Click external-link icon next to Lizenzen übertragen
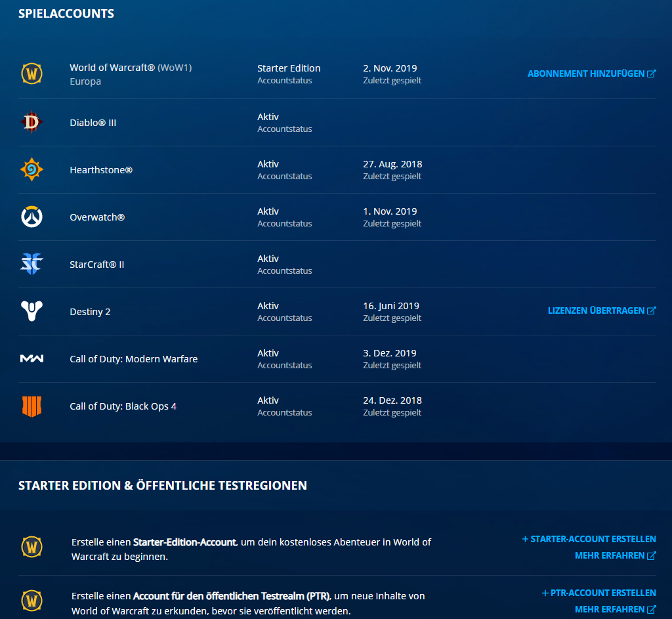This screenshot has width=672, height=619. pyautogui.click(x=652, y=310)
